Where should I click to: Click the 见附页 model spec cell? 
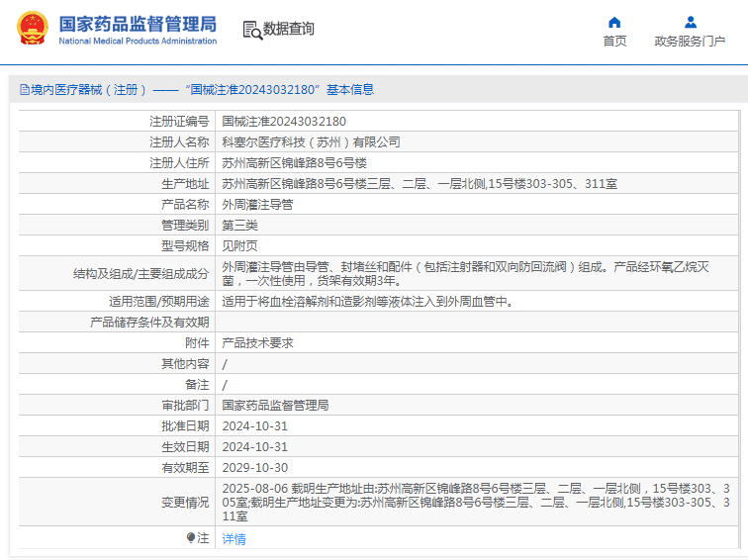click(240, 246)
